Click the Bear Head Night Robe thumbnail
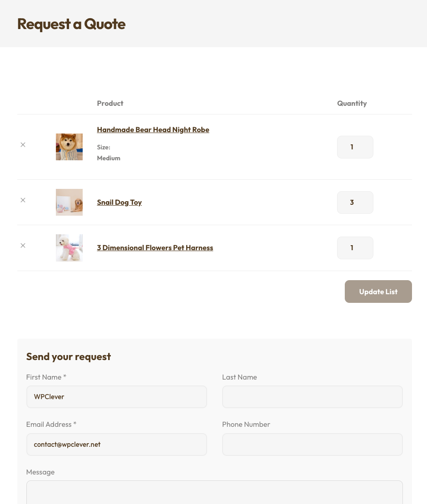The width and height of the screenshot is (427, 504). [69, 147]
